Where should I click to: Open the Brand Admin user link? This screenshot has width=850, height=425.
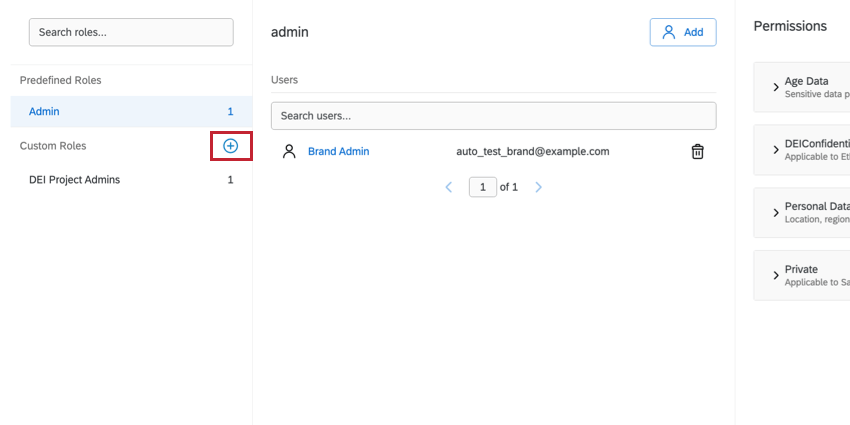(x=338, y=151)
